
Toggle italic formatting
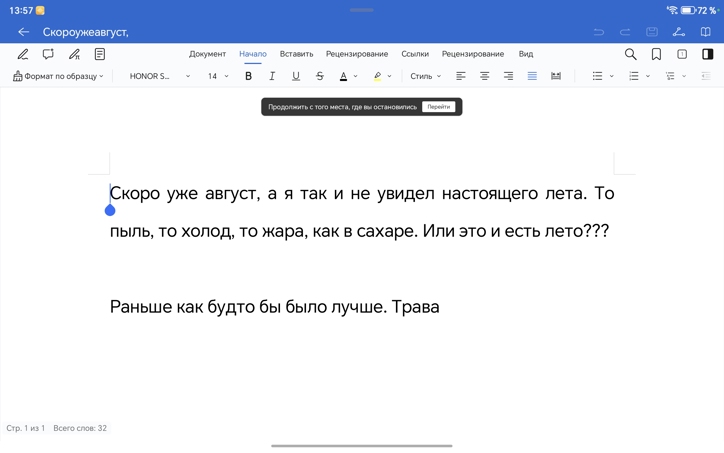(x=272, y=76)
